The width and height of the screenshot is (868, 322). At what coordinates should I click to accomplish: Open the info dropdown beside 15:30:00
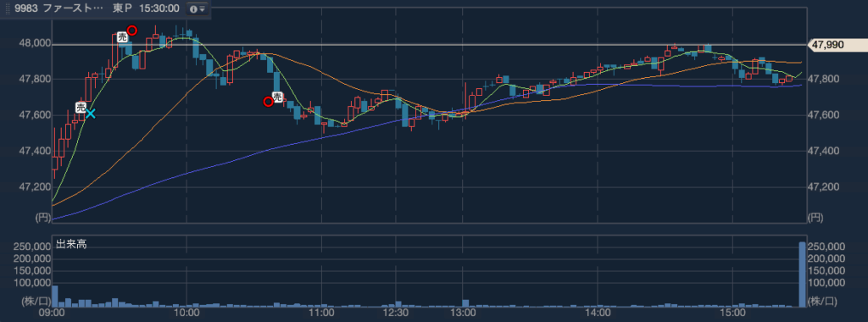coord(198,8)
